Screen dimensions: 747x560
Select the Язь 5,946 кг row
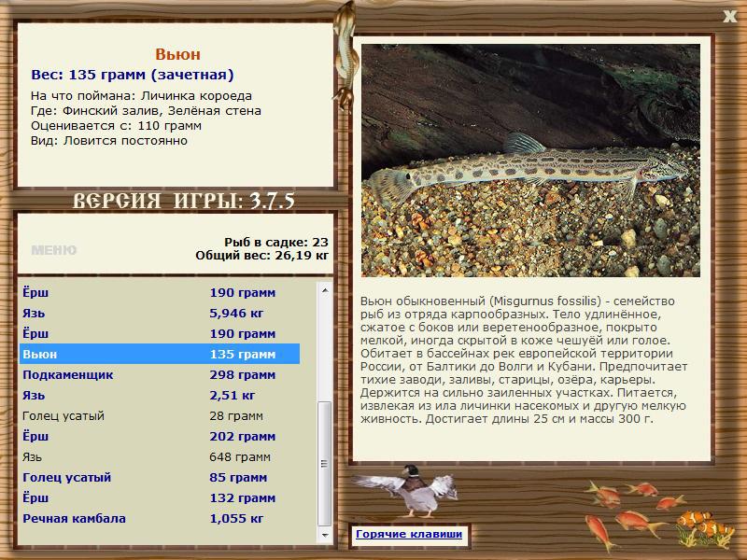[x=160, y=314]
